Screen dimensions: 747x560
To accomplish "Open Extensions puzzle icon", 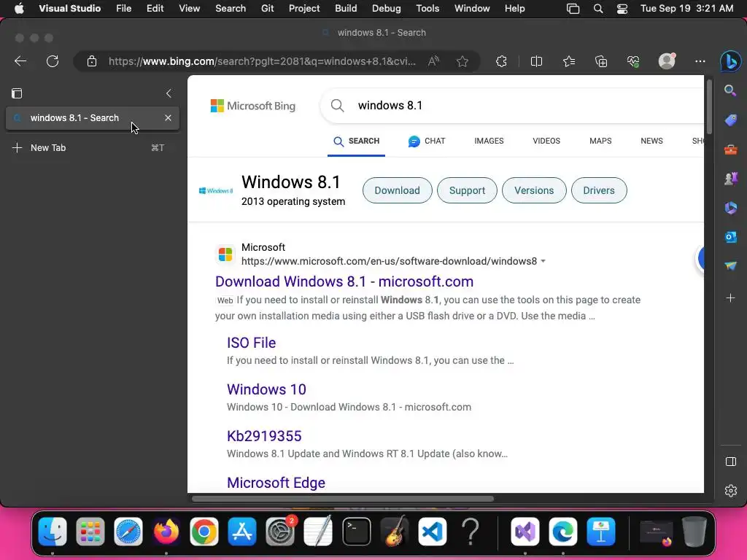I will pos(501,61).
